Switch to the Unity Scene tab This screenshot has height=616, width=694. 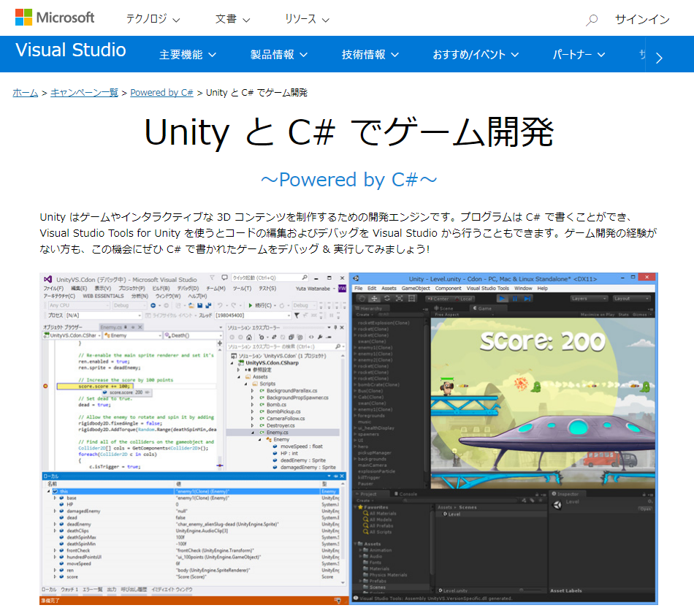pyautogui.click(x=444, y=308)
